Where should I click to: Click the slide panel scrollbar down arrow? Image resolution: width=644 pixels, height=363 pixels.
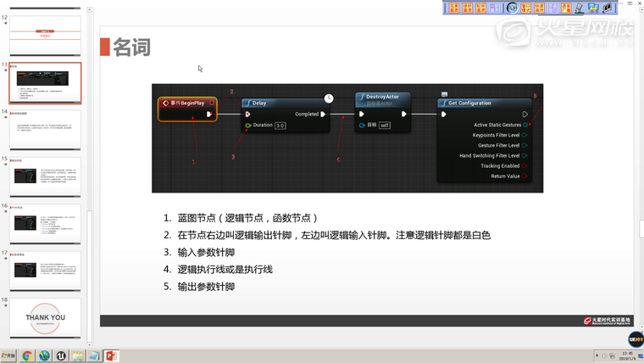pos(90,343)
